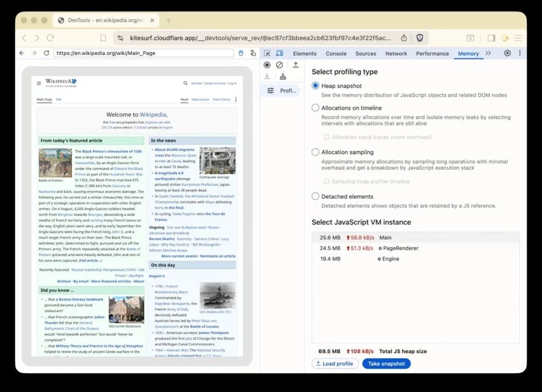Click the touch mode mouse icon

pos(241,53)
